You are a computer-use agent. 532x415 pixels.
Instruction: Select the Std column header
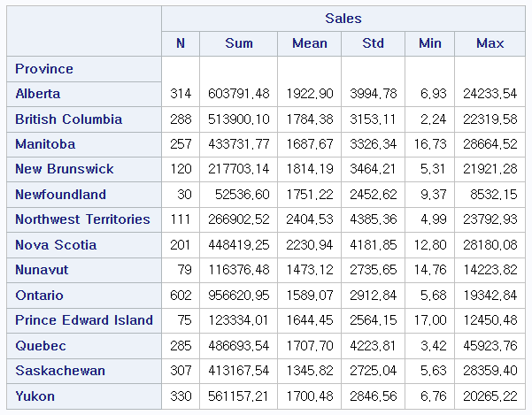373,43
